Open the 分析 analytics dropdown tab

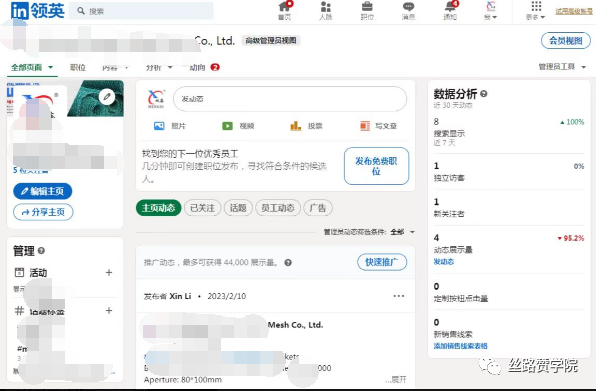[x=159, y=67]
